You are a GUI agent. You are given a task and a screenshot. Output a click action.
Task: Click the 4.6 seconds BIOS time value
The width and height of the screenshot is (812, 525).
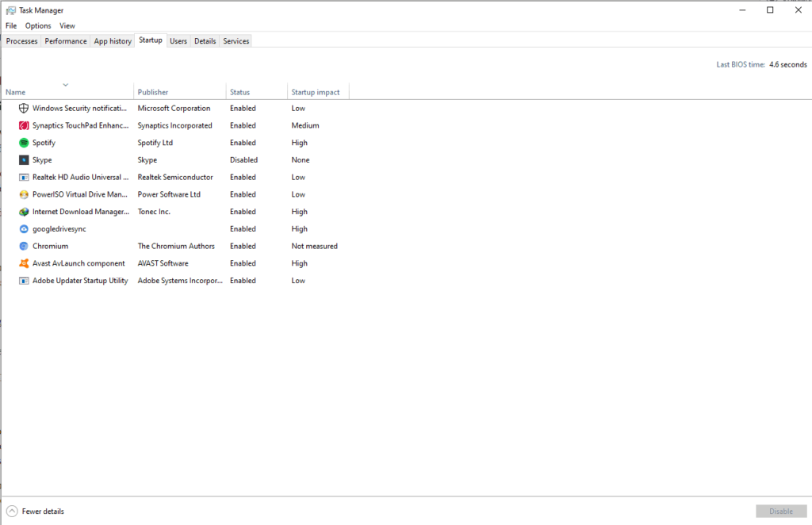pos(787,65)
